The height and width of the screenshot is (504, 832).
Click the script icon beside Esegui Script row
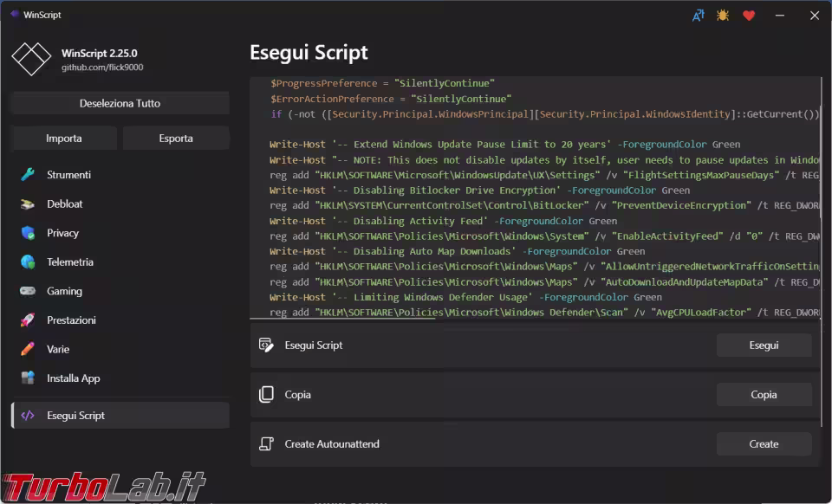pos(266,345)
